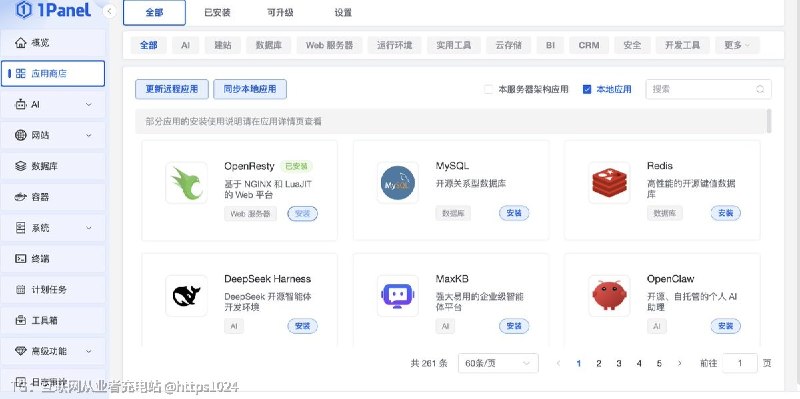Go to page 3 in pagination
This screenshot has width=800, height=399.
coord(619,363)
